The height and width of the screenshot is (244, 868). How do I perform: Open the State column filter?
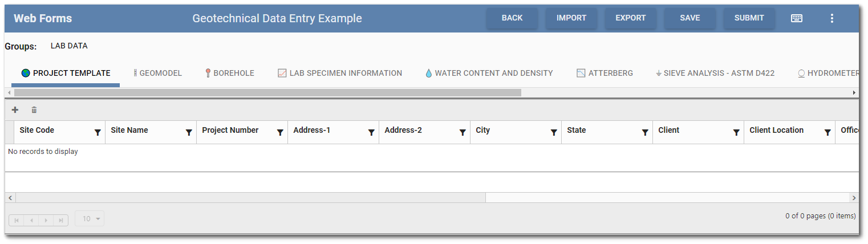(x=645, y=132)
